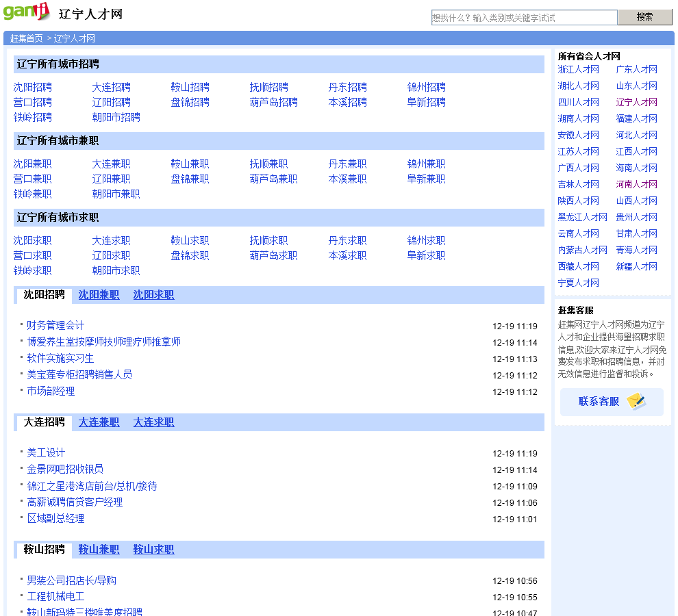678x616 pixels.
Task: Select 福建人才网
Action: [636, 119]
